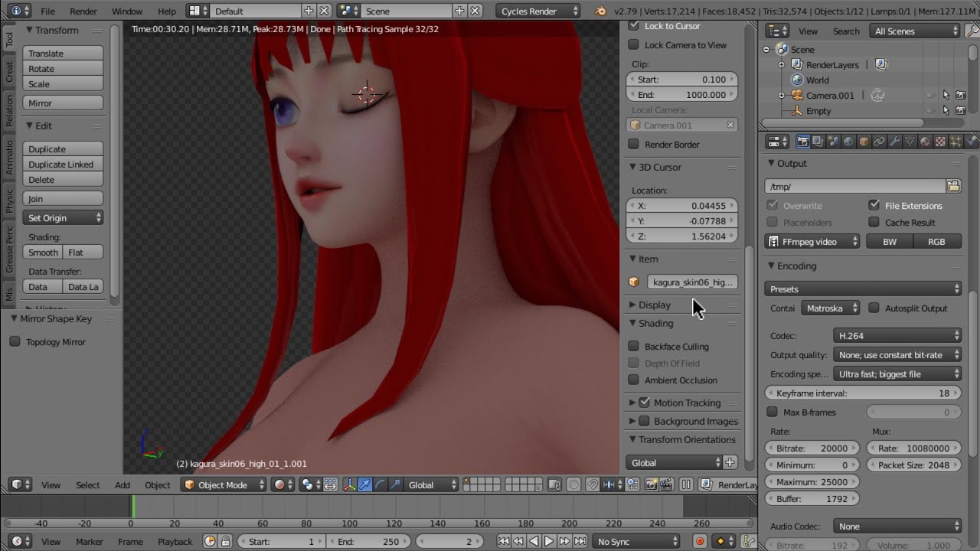Open the Help menu
This screenshot has height=551, width=980.
[166, 11]
